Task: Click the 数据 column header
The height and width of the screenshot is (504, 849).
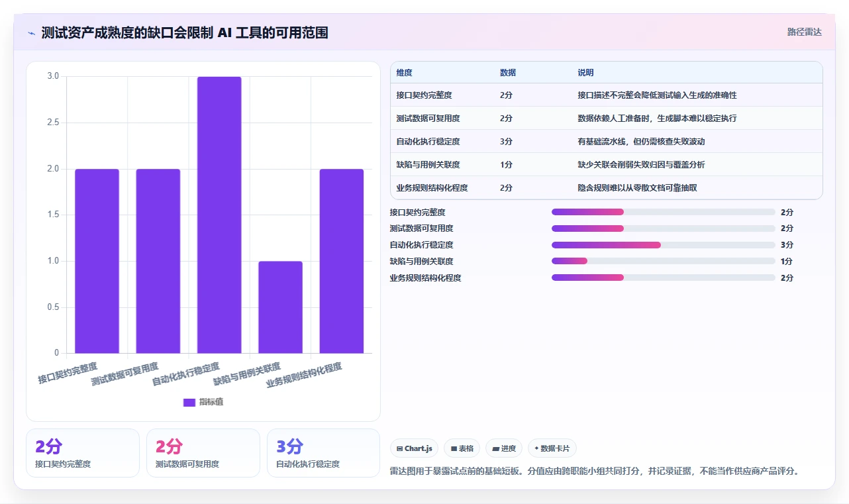Action: click(x=508, y=73)
